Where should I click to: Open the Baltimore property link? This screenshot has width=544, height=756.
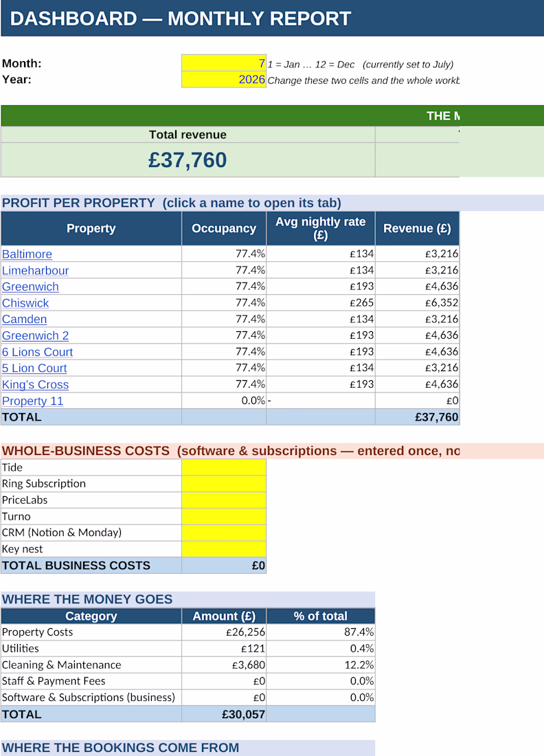coord(27,254)
